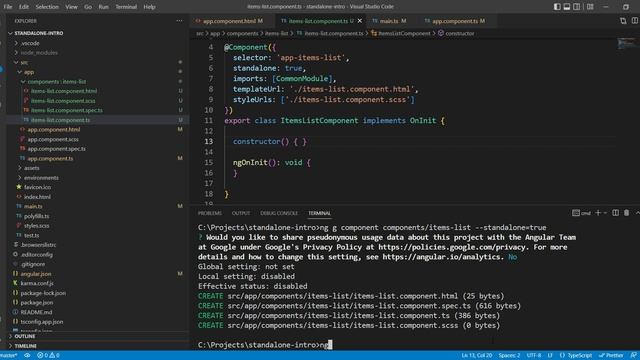Expand the .vscode folder
Image resolution: width=640 pixels, height=360 pixels.
(30, 43)
